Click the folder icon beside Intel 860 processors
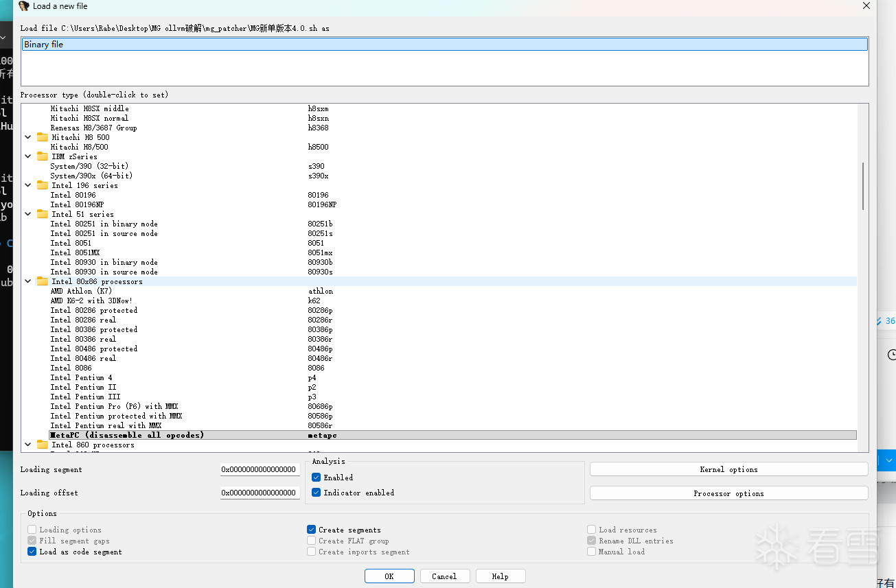 pos(43,445)
